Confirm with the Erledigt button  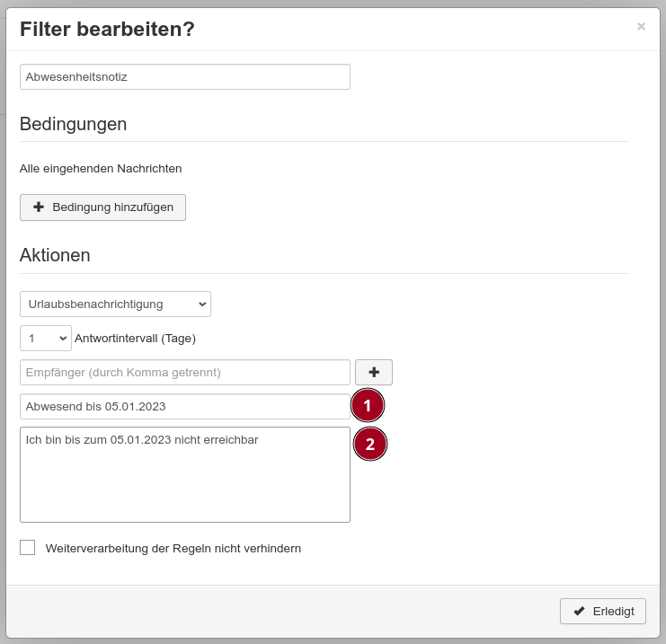[x=603, y=612]
